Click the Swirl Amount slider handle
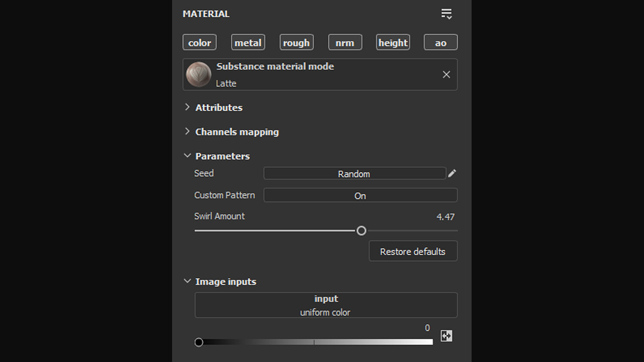Screen dimensions: 644x362 361,231
